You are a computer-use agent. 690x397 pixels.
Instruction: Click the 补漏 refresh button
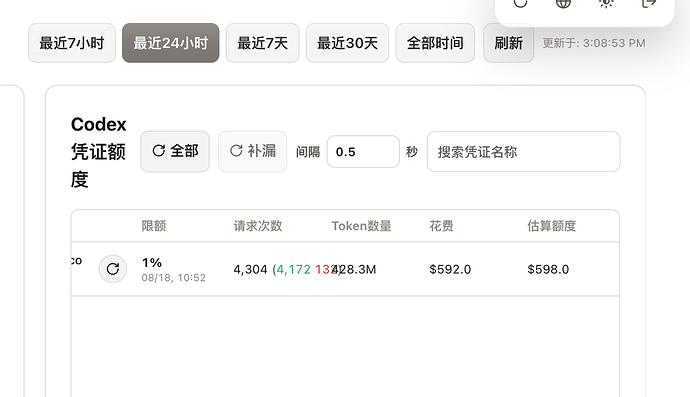pyautogui.click(x=253, y=151)
